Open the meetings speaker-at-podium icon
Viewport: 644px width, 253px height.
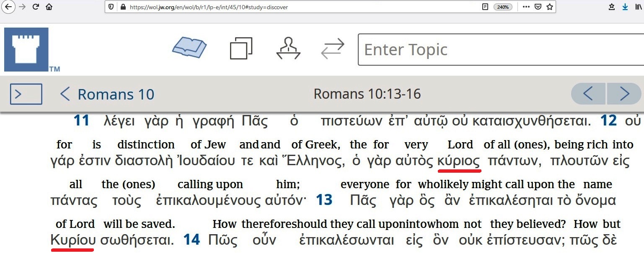tap(288, 48)
